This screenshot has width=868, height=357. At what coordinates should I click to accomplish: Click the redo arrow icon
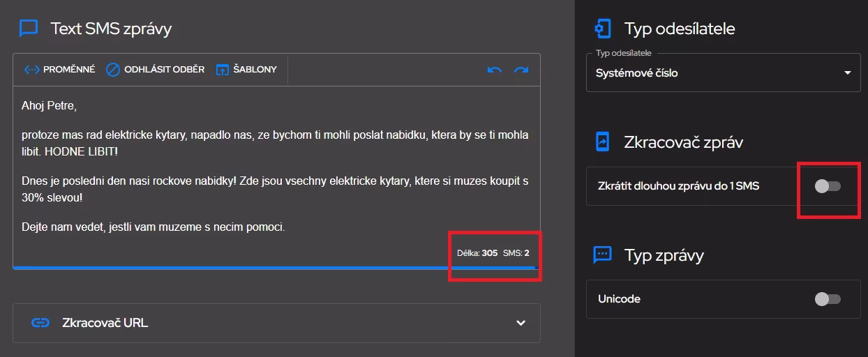[x=521, y=70]
